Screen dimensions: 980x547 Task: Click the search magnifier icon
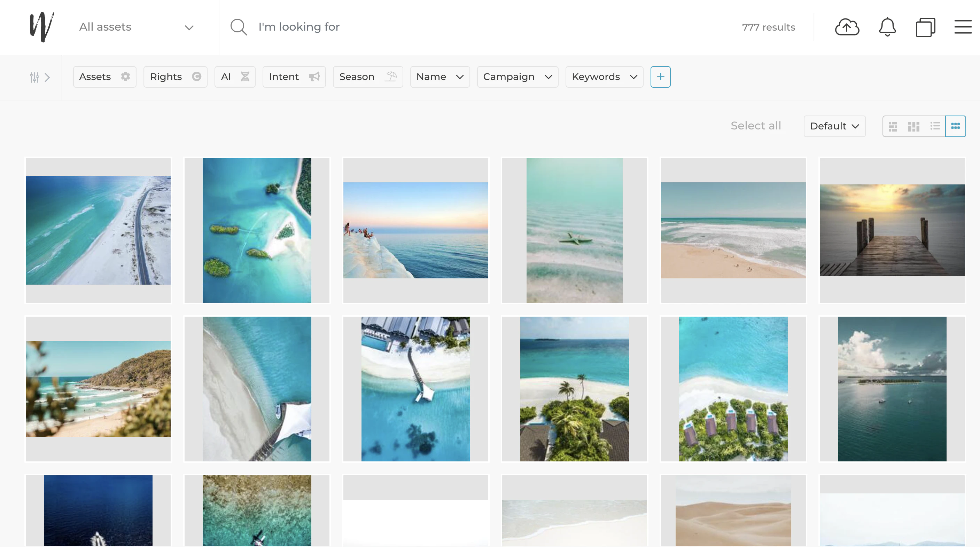239,26
